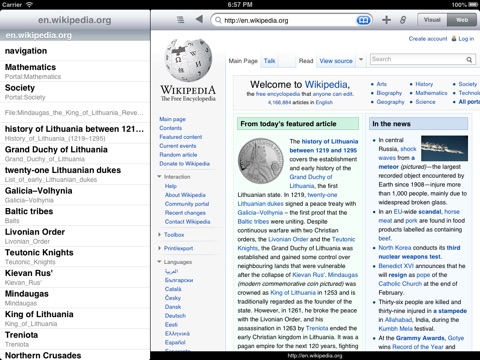Open the Recent changes link
The image size is (480, 360).
pos(185,213)
